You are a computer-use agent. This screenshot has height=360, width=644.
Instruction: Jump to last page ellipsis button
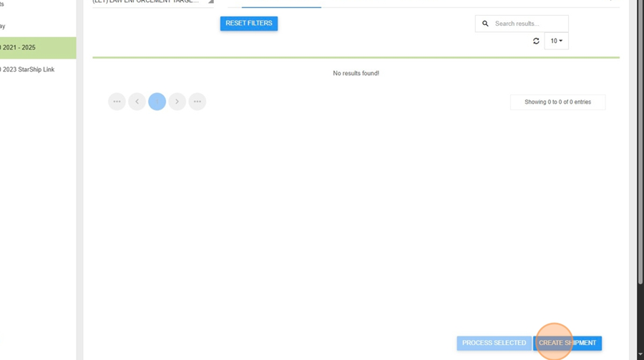tap(197, 102)
